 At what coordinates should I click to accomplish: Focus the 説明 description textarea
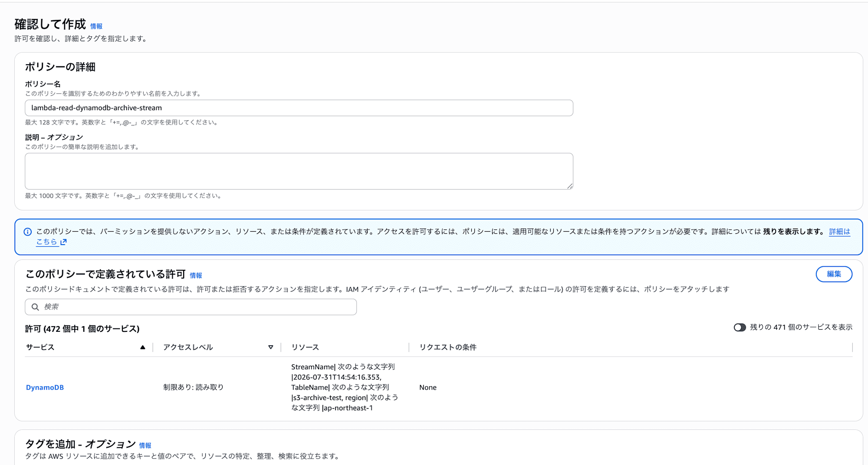click(x=299, y=171)
